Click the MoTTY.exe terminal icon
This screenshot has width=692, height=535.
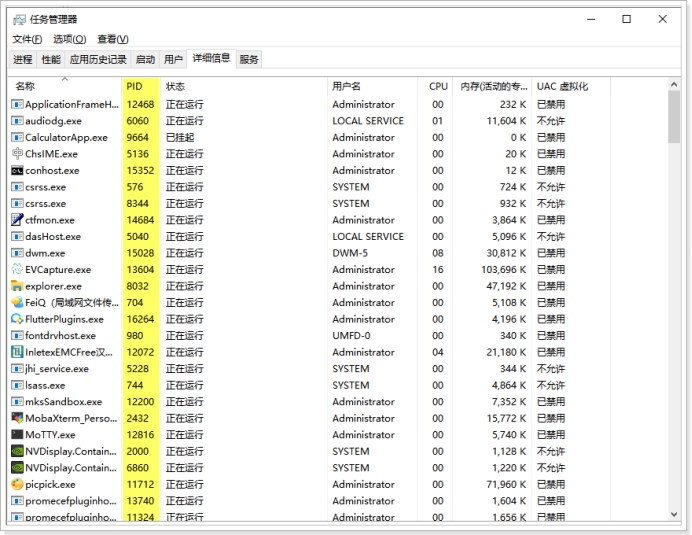pyautogui.click(x=17, y=434)
